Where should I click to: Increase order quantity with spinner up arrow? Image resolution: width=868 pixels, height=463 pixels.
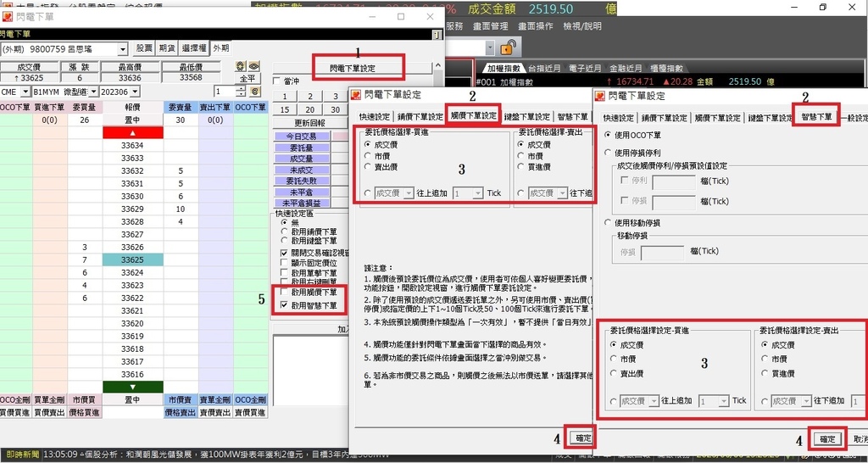click(x=240, y=88)
